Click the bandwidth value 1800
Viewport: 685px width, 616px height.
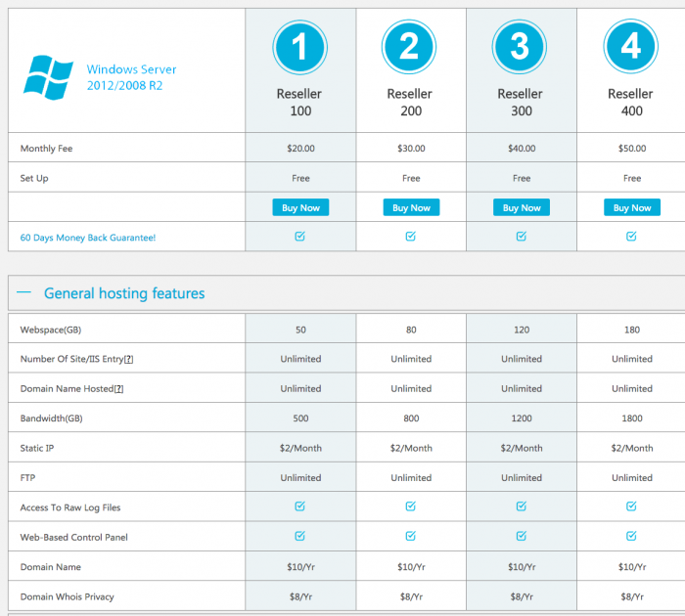coord(632,418)
